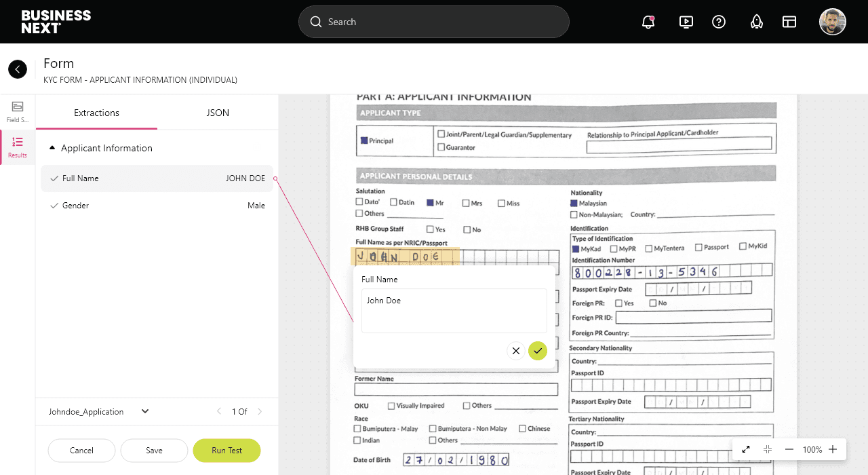
Task: Open the user profile avatar
Action: [833, 22]
